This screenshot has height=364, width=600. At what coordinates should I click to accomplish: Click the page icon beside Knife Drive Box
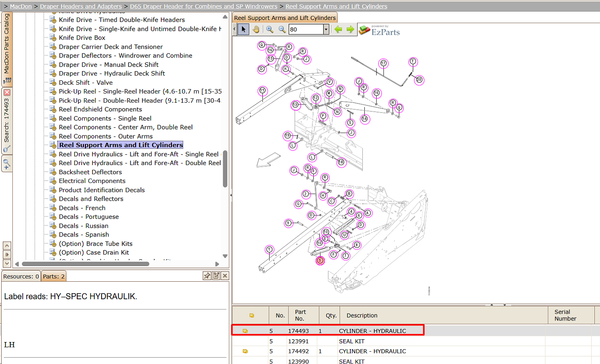53,38
